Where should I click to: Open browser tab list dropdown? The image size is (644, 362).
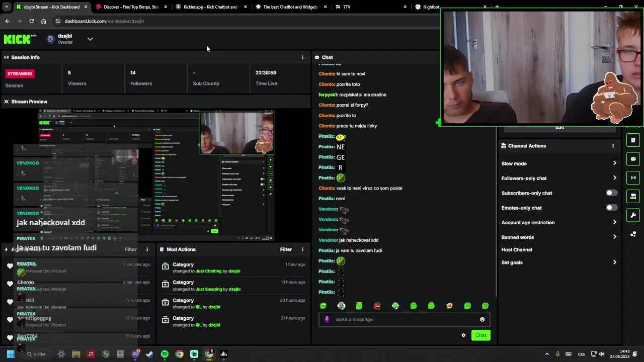tap(7, 7)
